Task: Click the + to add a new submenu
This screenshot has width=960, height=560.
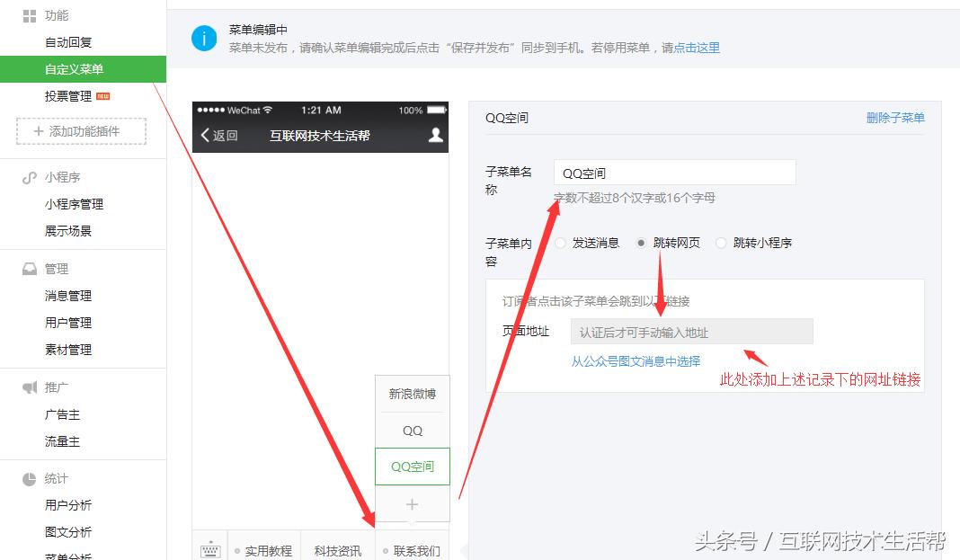Action: 412,503
